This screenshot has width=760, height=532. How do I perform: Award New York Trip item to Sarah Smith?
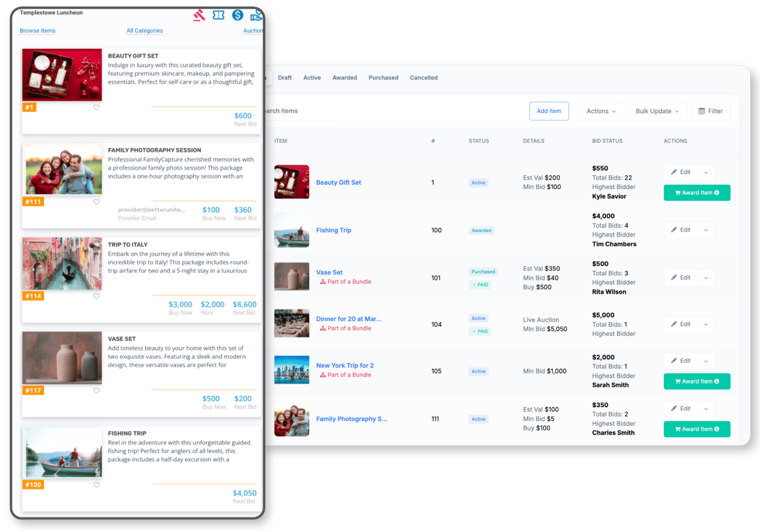point(697,381)
